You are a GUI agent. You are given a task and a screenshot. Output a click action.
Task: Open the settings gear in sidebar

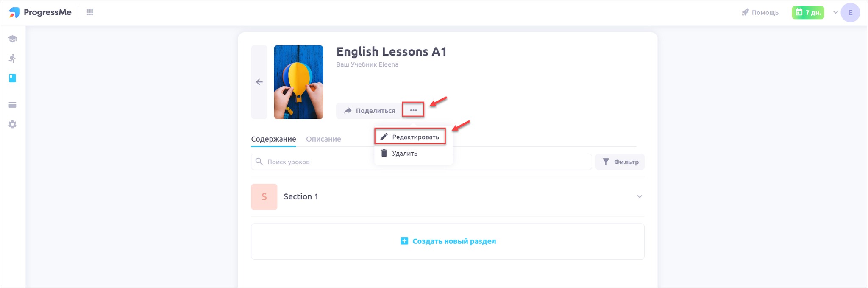13,124
